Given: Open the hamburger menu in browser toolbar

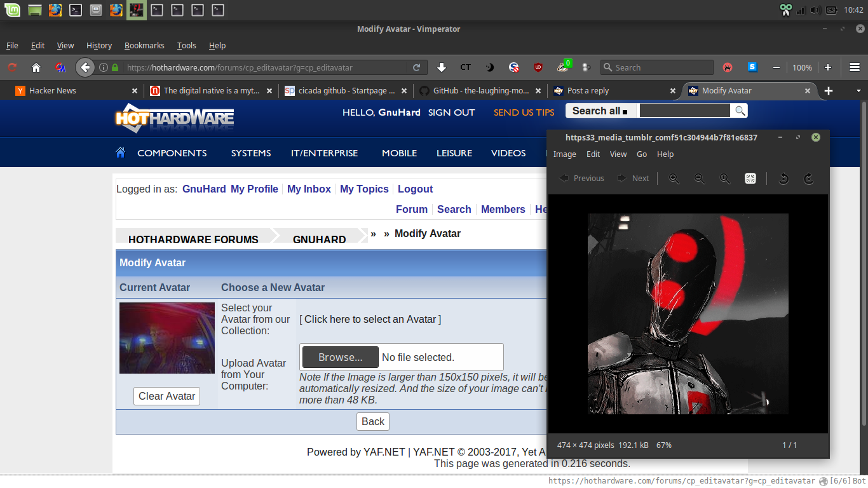Looking at the screenshot, I should click(855, 67).
